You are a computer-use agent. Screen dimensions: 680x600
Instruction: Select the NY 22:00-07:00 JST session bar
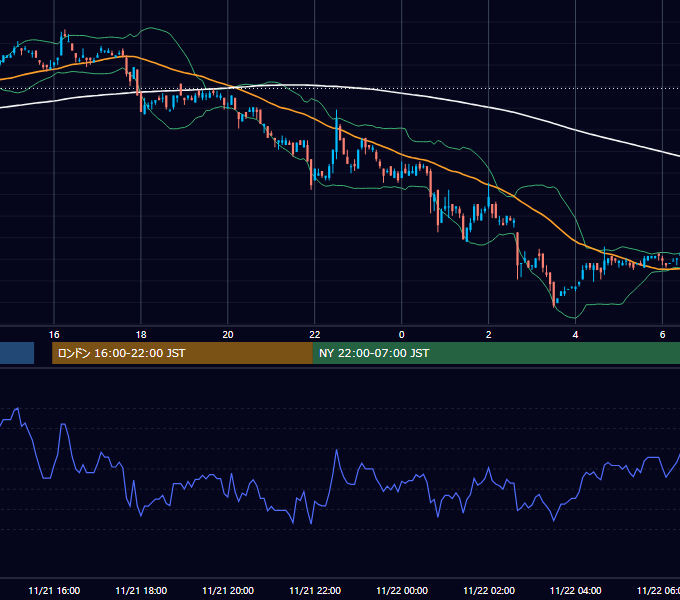tap(496, 353)
